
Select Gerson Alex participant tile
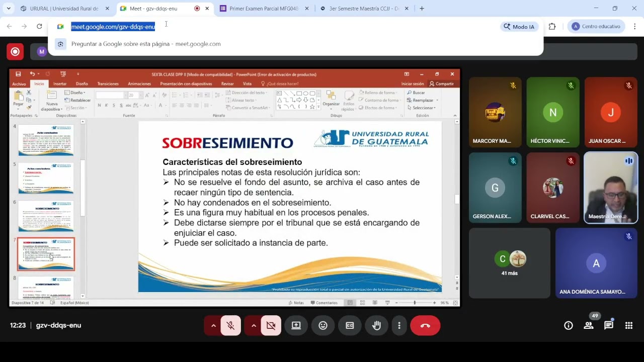tap(495, 188)
